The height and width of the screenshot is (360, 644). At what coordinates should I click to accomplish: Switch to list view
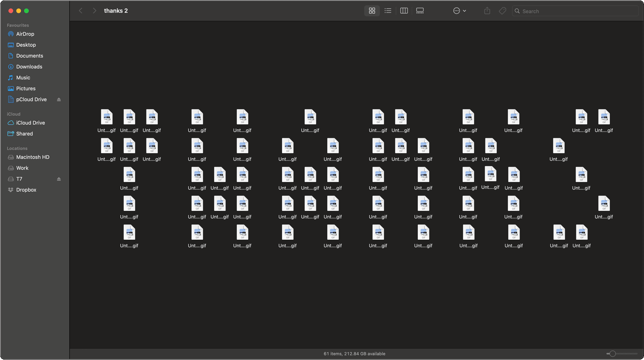[x=388, y=11]
